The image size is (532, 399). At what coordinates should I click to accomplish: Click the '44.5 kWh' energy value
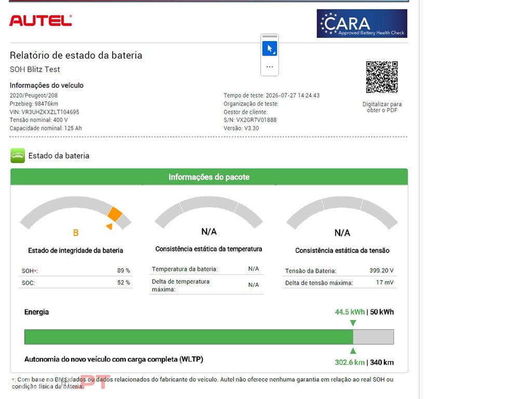click(350, 312)
